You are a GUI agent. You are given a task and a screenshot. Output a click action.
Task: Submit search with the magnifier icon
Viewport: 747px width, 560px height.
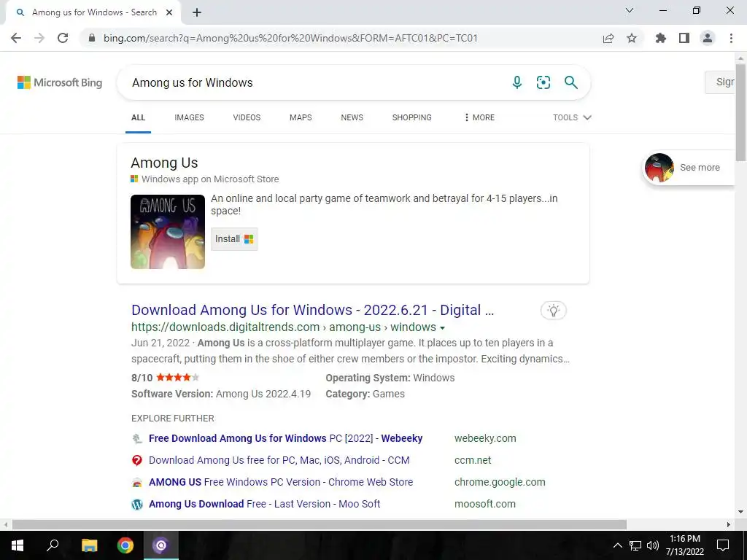click(x=570, y=82)
